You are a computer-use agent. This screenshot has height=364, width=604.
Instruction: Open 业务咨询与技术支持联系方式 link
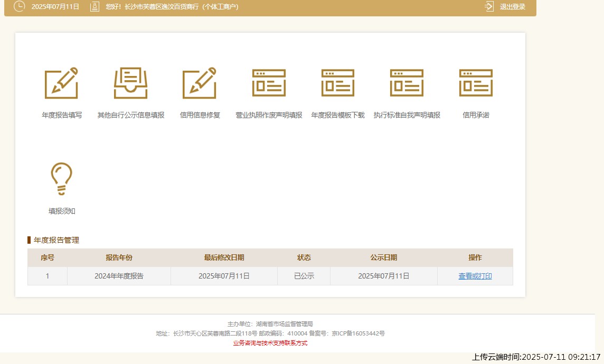click(x=270, y=343)
